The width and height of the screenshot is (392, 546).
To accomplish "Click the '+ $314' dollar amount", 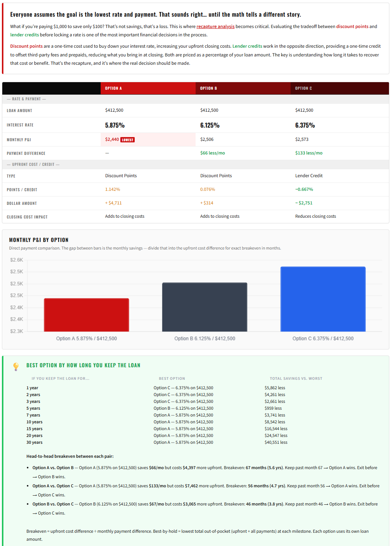I will click(x=207, y=203).
